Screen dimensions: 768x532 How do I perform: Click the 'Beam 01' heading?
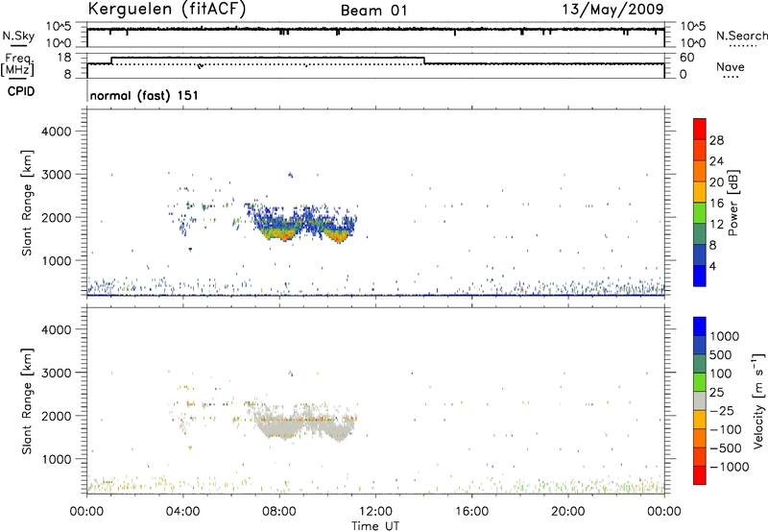tap(373, 11)
